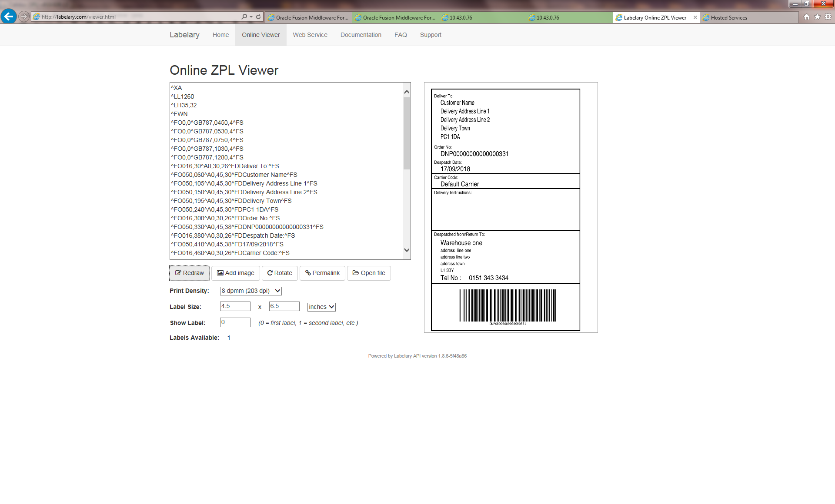Open the Home navigation link
The width and height of the screenshot is (835, 504).
pos(220,35)
